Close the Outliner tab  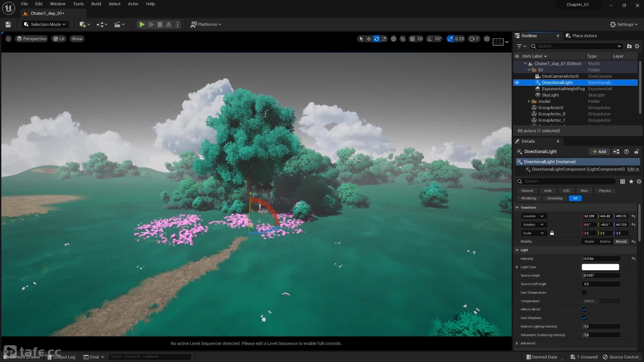tap(558, 36)
